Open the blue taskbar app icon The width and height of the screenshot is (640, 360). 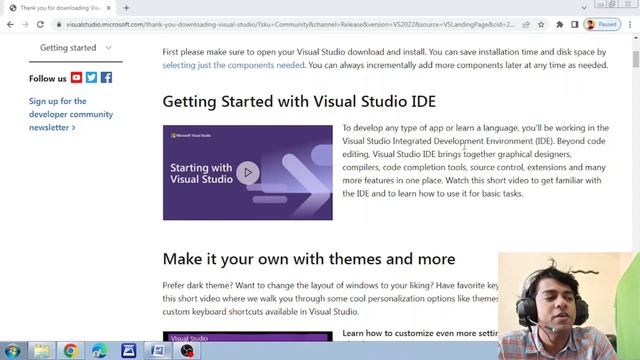(129, 351)
